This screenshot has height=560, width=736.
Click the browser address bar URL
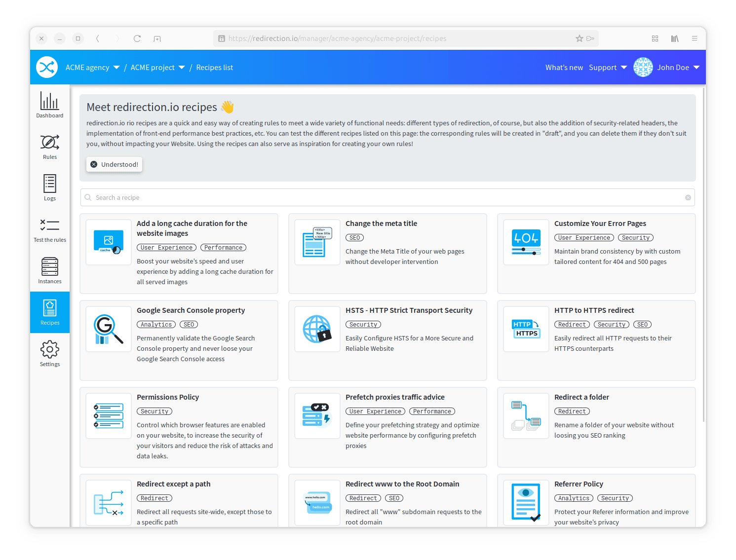pos(337,38)
